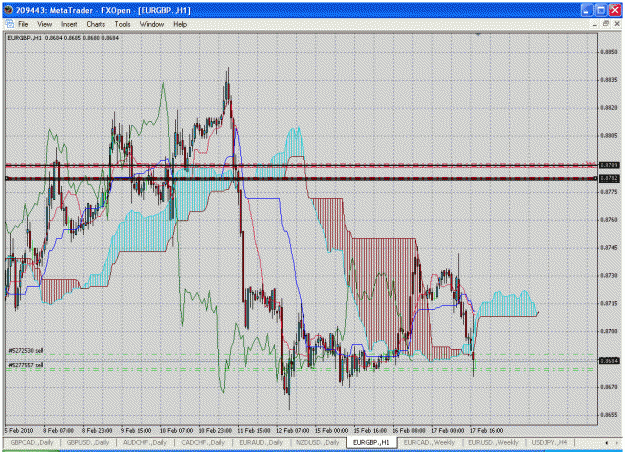Switch to the GBPUSD,Daily chart tab

(x=88, y=442)
